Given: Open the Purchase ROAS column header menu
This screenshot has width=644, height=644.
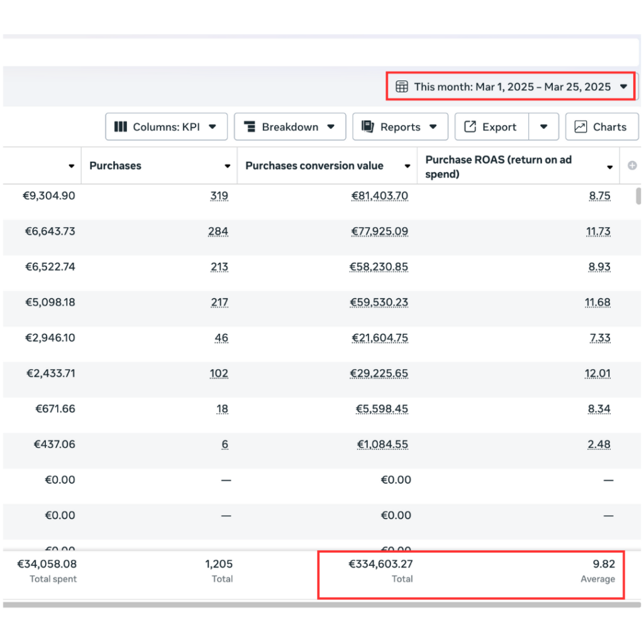Looking at the screenshot, I should click(x=609, y=167).
